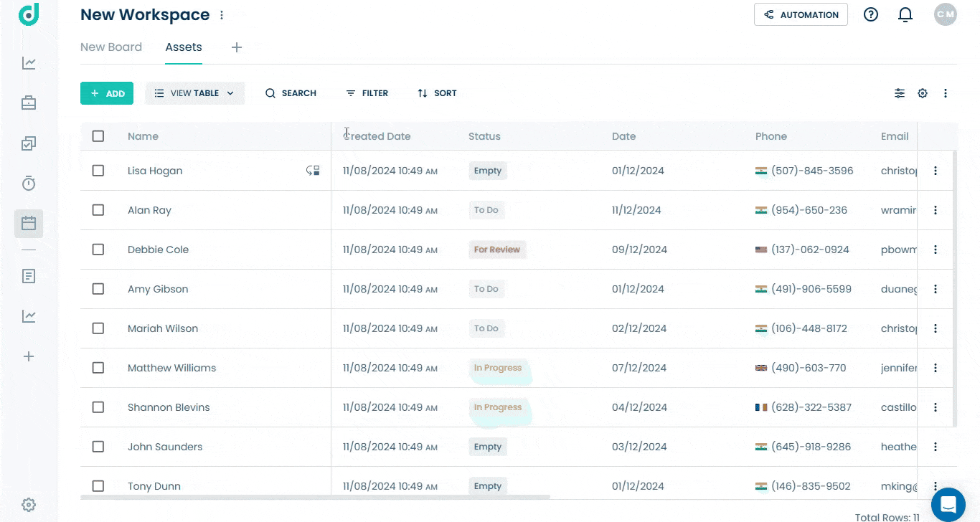
Task: Open the row menu for Mariah Wilson
Action: pyautogui.click(x=936, y=328)
